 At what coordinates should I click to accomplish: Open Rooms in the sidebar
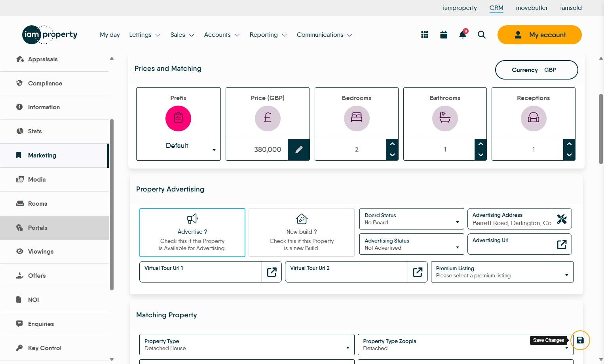point(55,204)
